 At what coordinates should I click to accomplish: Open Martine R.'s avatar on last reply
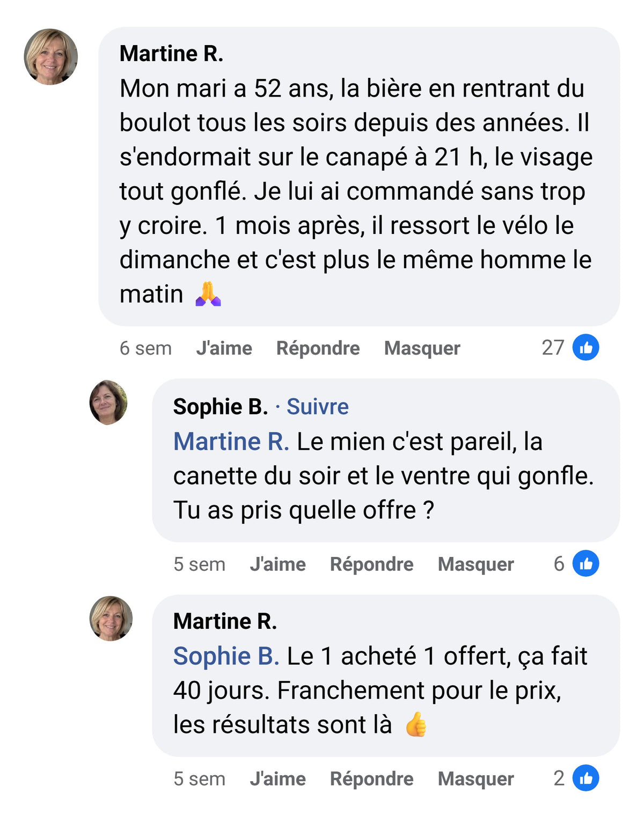pos(111,618)
